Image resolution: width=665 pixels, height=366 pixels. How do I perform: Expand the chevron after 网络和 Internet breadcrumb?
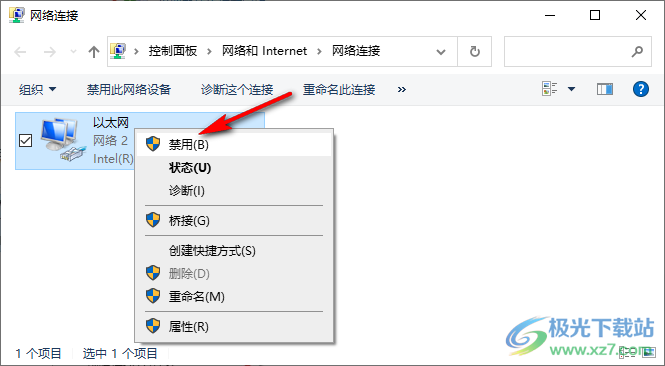pos(319,51)
